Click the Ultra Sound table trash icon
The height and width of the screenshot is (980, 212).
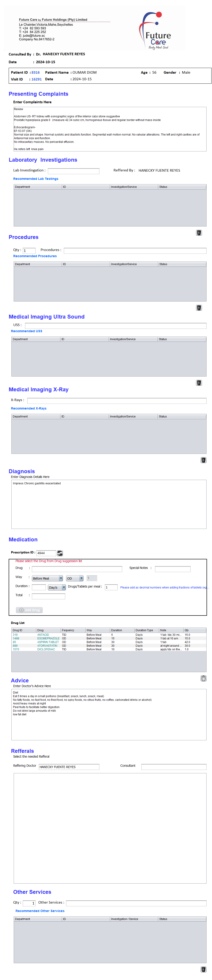click(199, 382)
